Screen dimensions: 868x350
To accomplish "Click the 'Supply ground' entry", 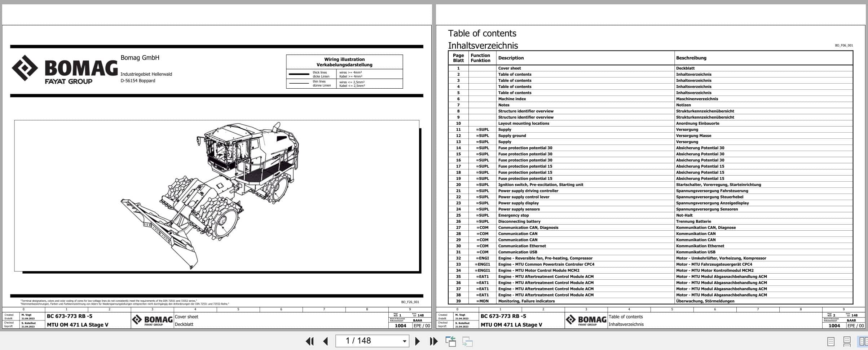I will [x=512, y=136].
